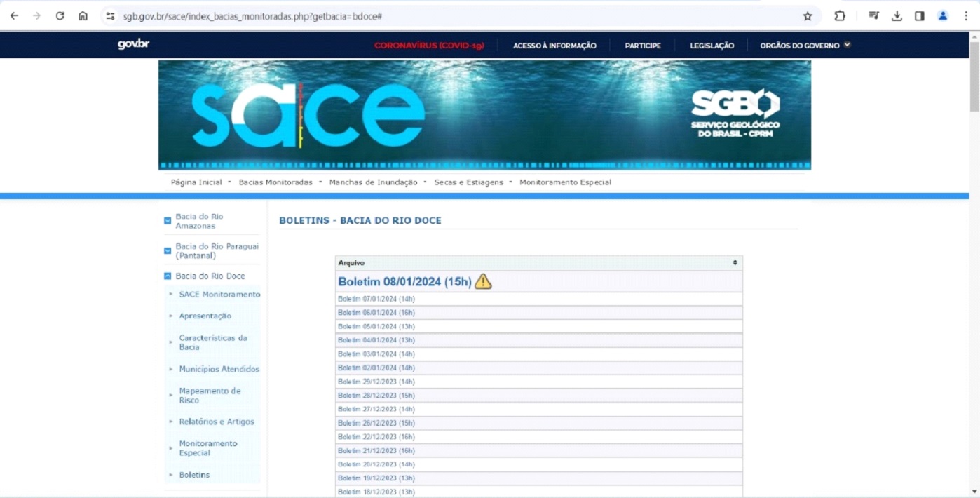980x498 pixels.
Task: Click the browser home icon
Action: pyautogui.click(x=83, y=16)
